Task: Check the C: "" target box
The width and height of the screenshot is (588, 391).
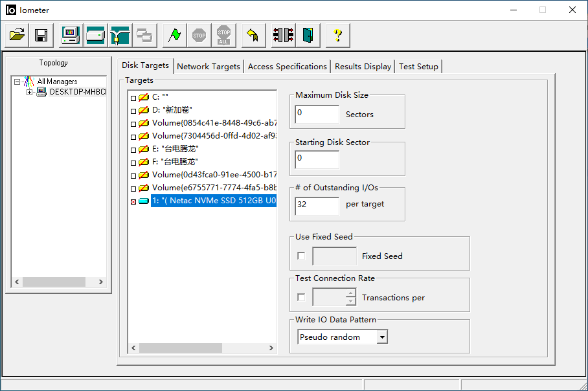Action: [x=133, y=98]
